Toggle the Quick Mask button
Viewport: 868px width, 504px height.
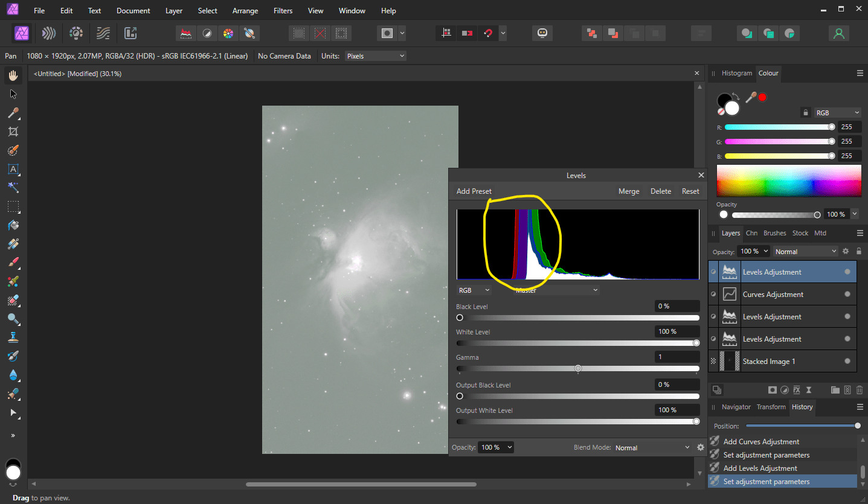[387, 33]
